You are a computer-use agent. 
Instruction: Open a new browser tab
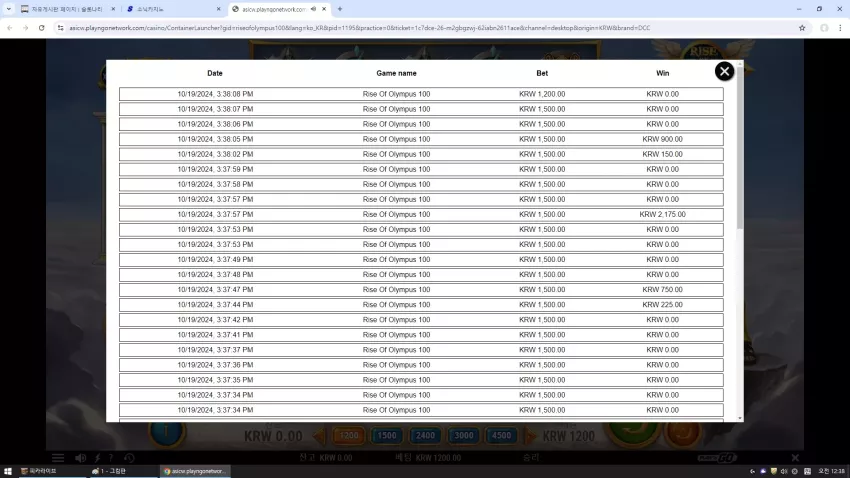point(340,9)
